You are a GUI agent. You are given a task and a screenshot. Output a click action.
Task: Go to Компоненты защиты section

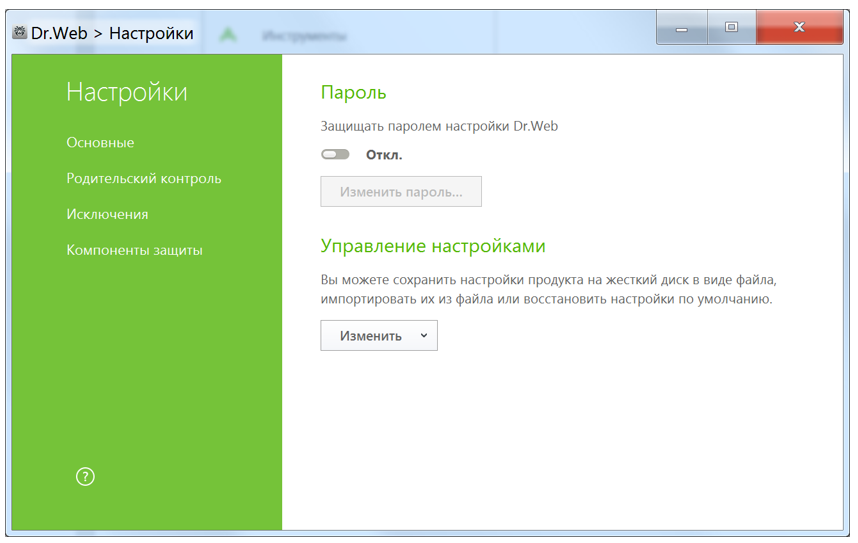point(135,250)
